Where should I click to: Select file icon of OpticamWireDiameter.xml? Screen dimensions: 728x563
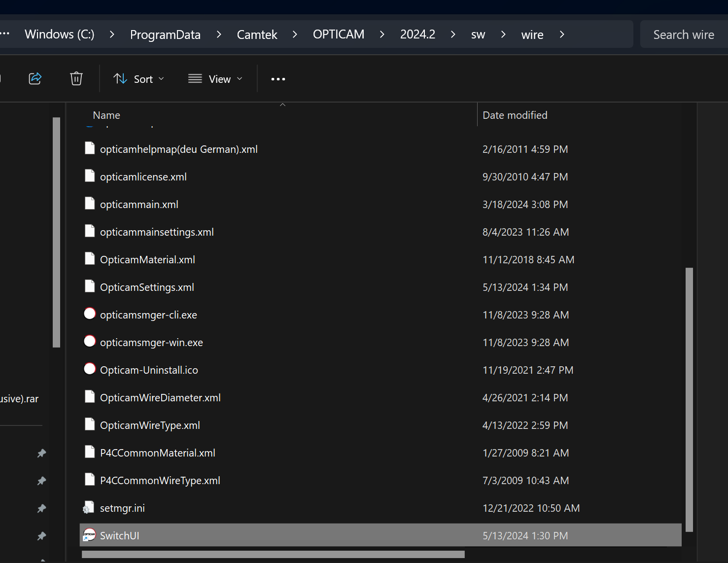point(90,397)
